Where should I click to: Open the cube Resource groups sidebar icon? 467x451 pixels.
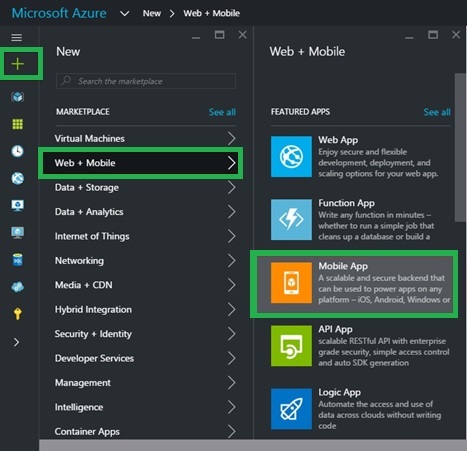(x=18, y=97)
